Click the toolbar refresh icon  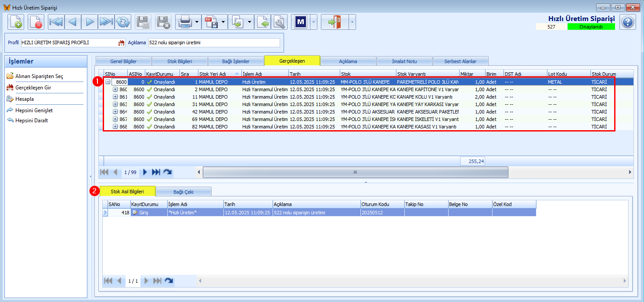(123, 21)
